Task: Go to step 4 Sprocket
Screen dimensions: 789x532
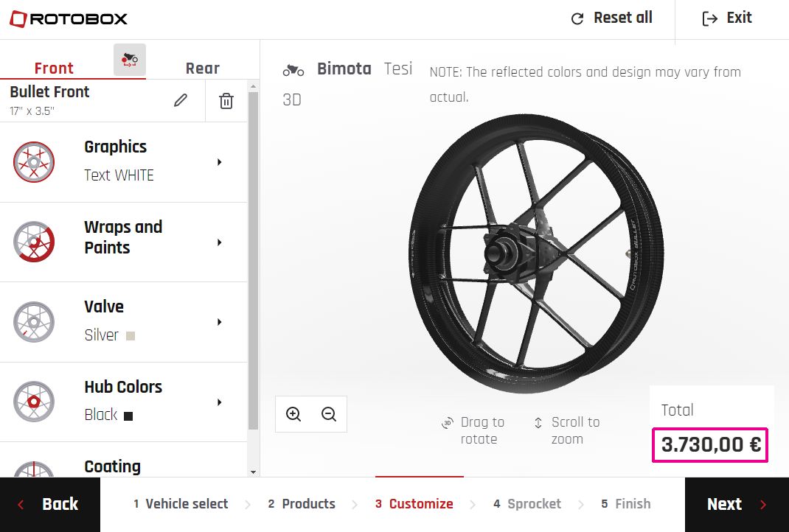Action: point(527,504)
